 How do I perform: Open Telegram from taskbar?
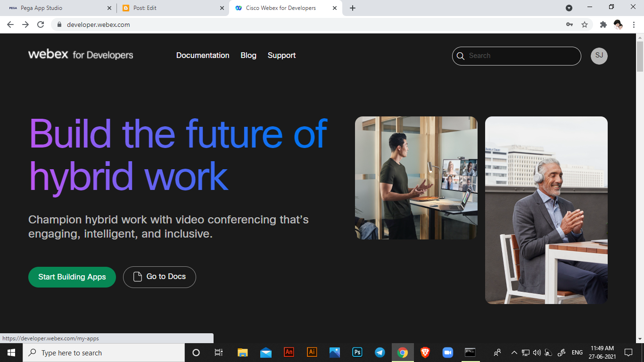pyautogui.click(x=380, y=353)
